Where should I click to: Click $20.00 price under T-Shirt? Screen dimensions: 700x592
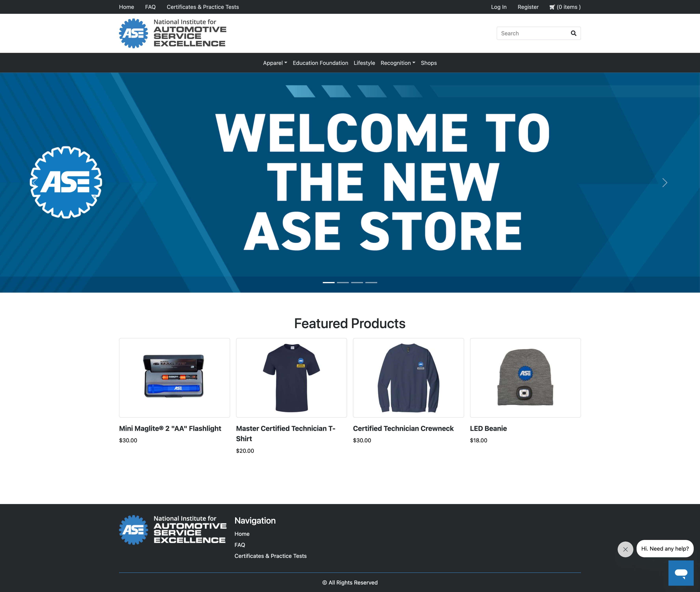(245, 451)
